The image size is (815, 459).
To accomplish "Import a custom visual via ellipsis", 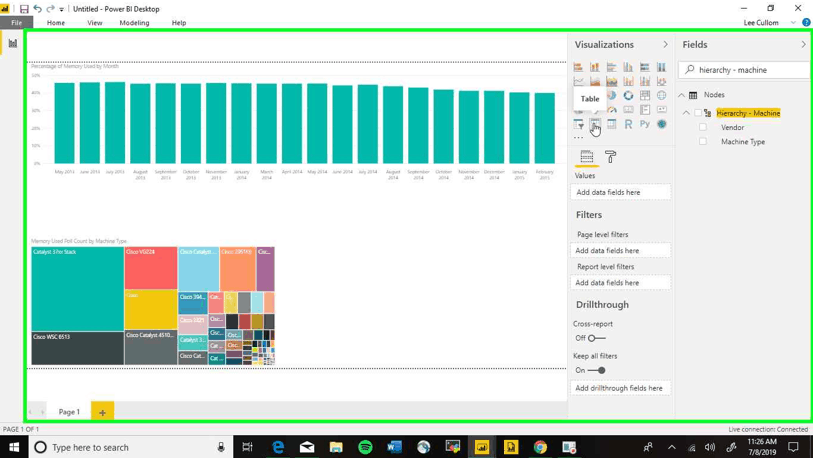I will [x=578, y=138].
